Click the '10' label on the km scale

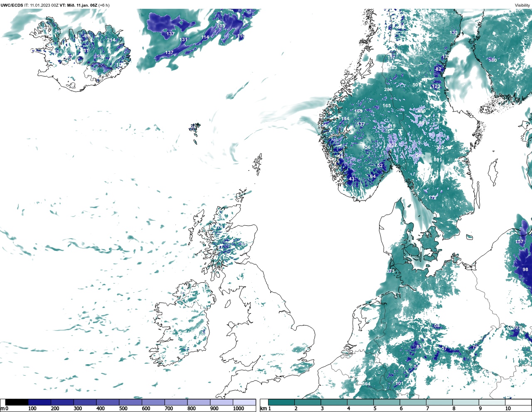pos(508,409)
